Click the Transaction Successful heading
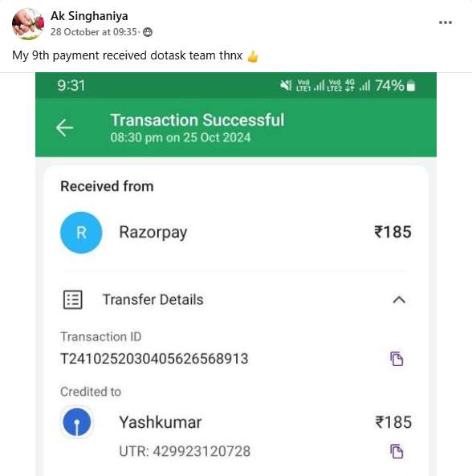472x476 pixels. pyautogui.click(x=197, y=120)
